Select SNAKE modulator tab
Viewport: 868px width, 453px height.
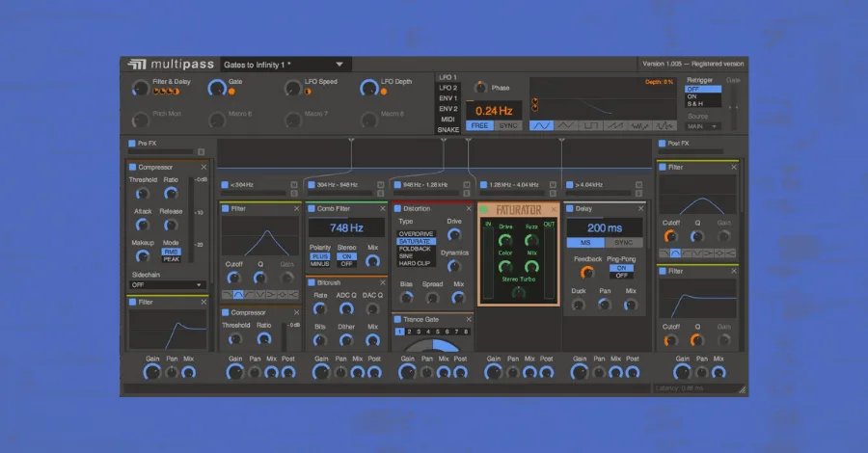(448, 130)
